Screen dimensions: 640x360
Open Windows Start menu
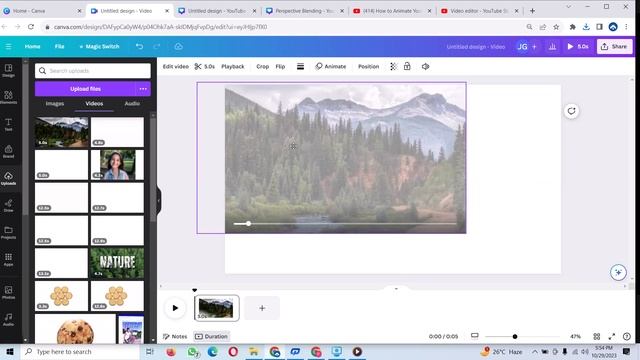click(10, 351)
